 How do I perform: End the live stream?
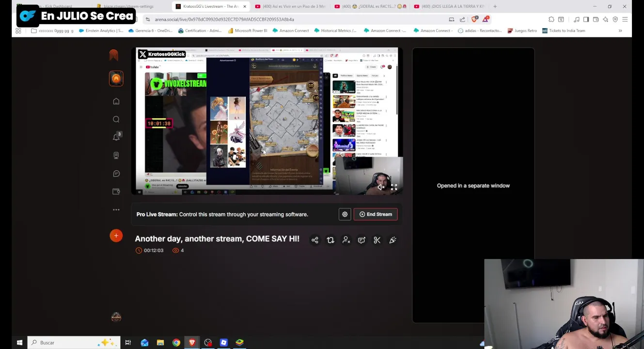coord(376,214)
